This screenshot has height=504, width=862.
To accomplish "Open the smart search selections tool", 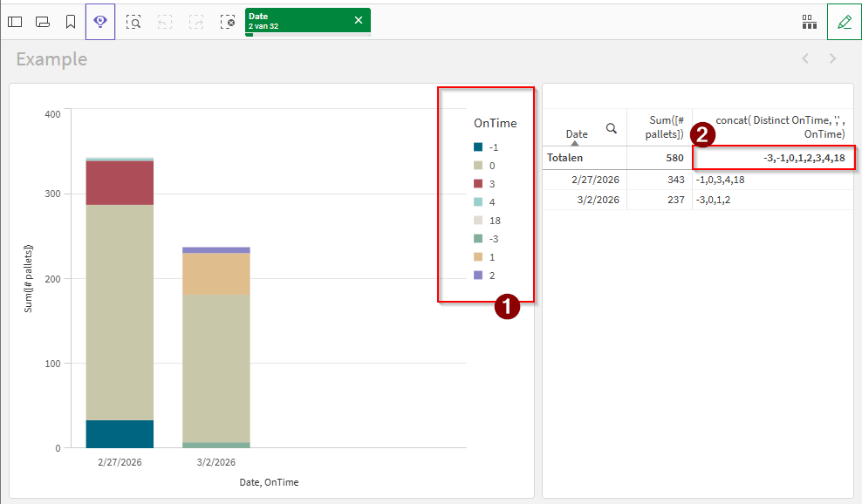I will (133, 22).
